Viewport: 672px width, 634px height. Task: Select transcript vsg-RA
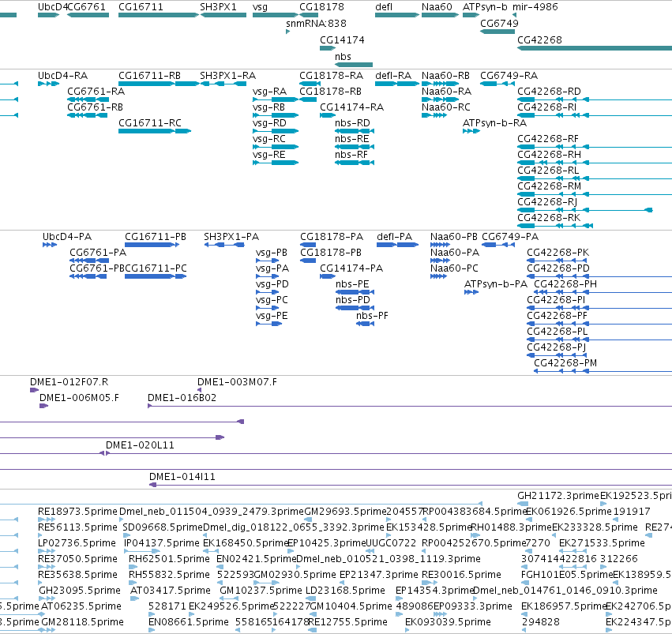point(269,92)
